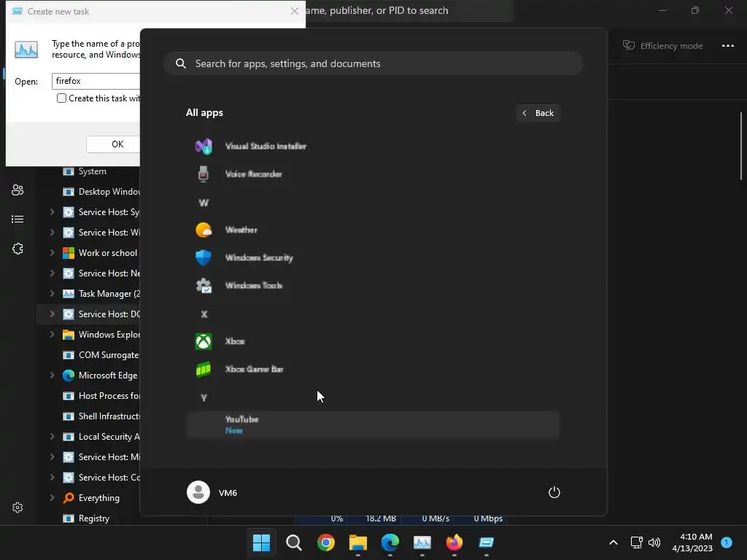Switch to Task Manager taskbar icon
747x560 pixels.
pos(422,542)
